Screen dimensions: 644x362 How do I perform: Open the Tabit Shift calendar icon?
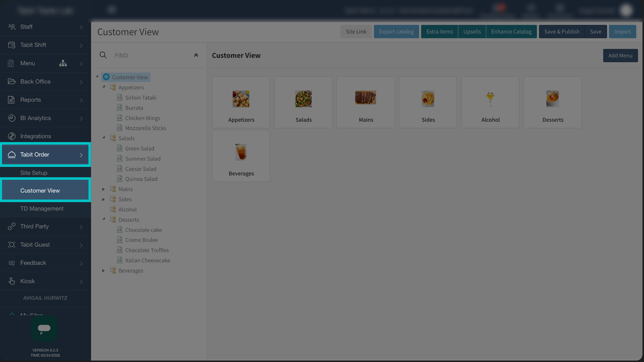(12, 45)
